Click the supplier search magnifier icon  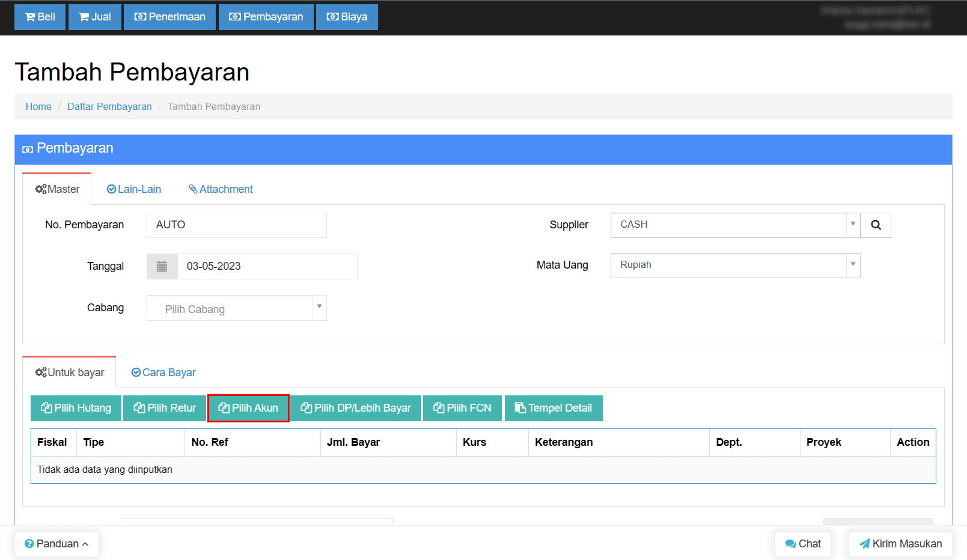tap(876, 225)
